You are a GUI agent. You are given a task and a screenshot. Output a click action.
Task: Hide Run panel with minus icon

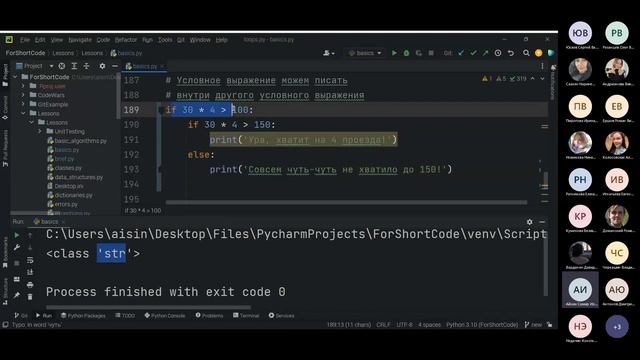tap(542, 222)
